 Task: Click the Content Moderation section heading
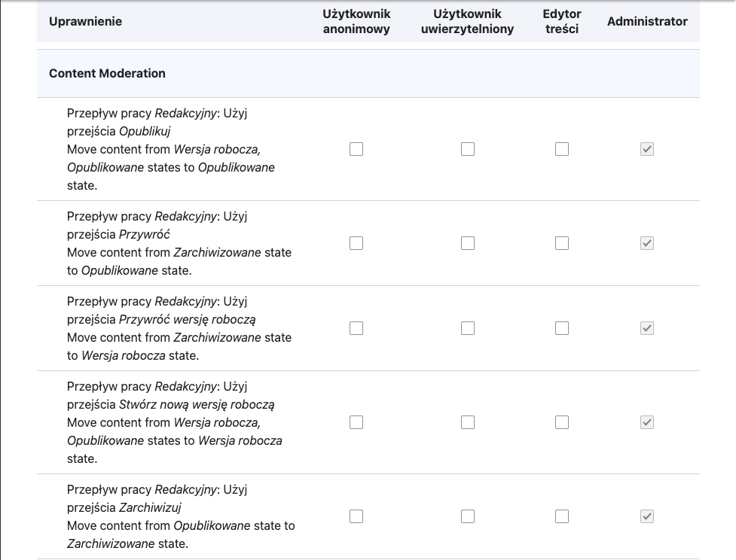pos(107,73)
